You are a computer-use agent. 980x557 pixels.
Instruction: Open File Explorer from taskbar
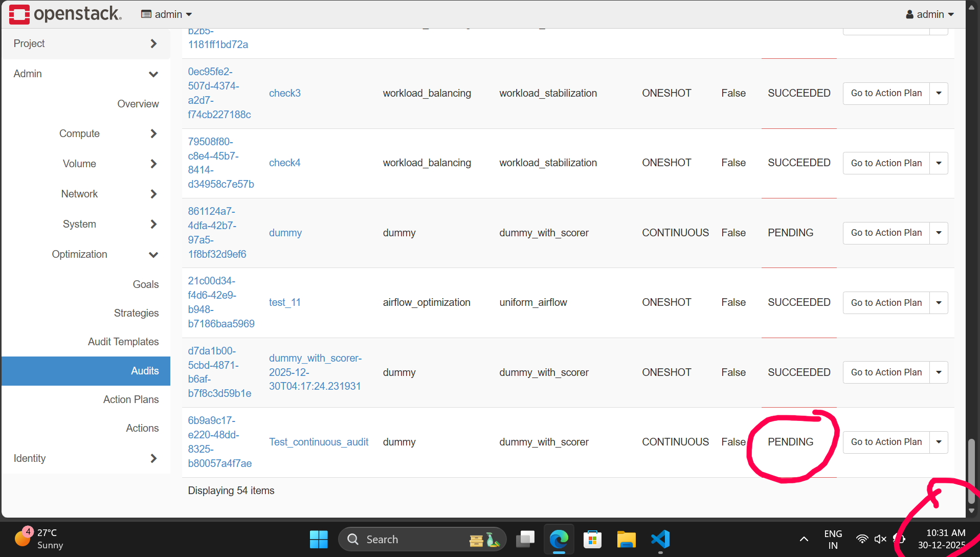click(x=626, y=539)
